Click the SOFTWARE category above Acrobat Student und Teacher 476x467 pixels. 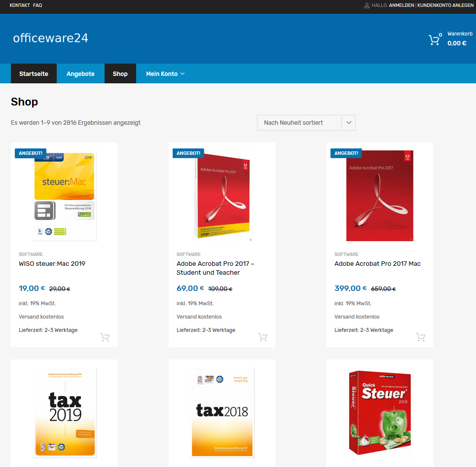(x=188, y=254)
